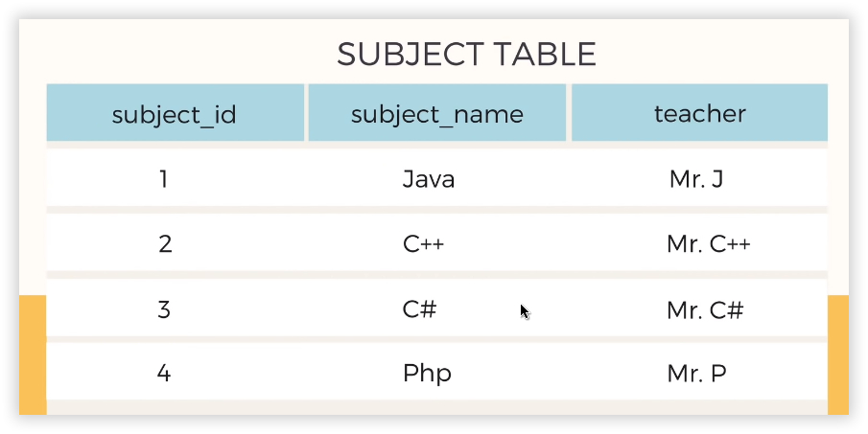Click the Mr. P teacher cell
Viewport: 868px width, 434px height.
coord(697,374)
